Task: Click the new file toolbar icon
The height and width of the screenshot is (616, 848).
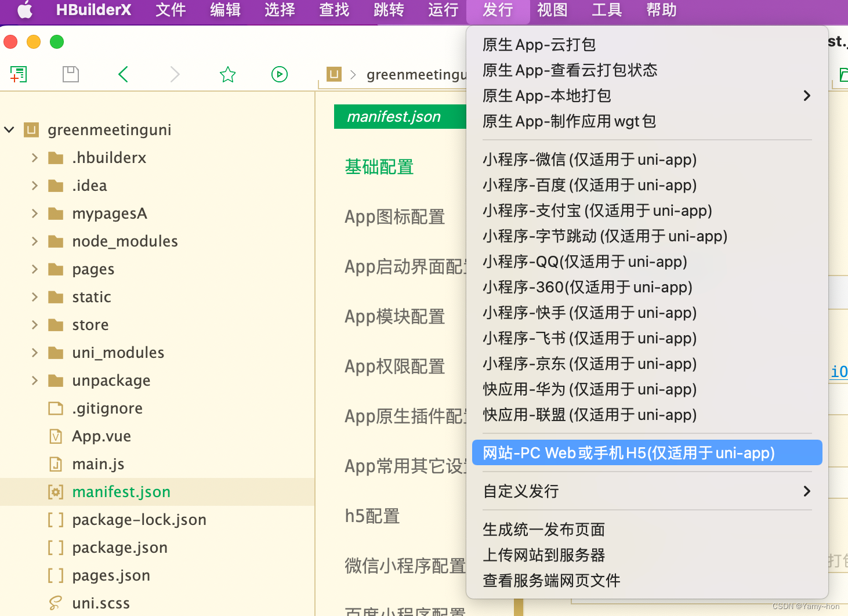Action: point(19,74)
